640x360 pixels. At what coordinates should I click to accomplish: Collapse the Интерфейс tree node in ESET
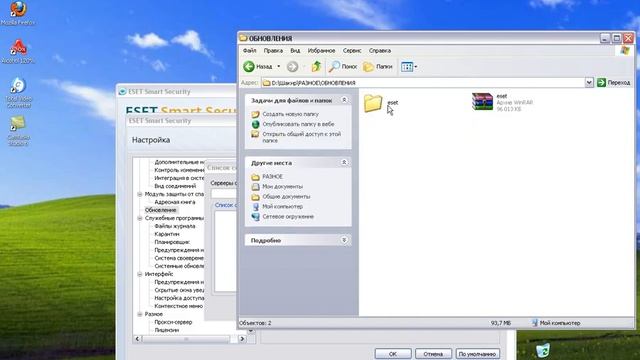pyautogui.click(x=140, y=274)
